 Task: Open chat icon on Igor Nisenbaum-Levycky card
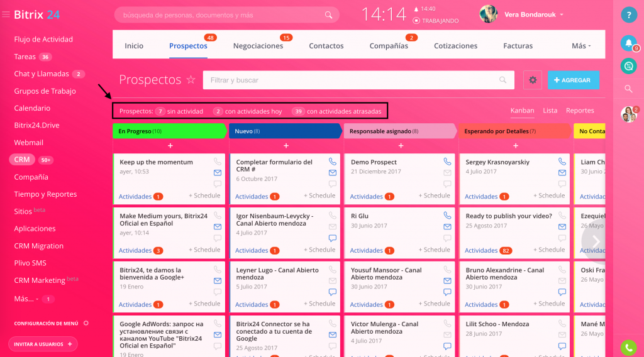point(332,238)
